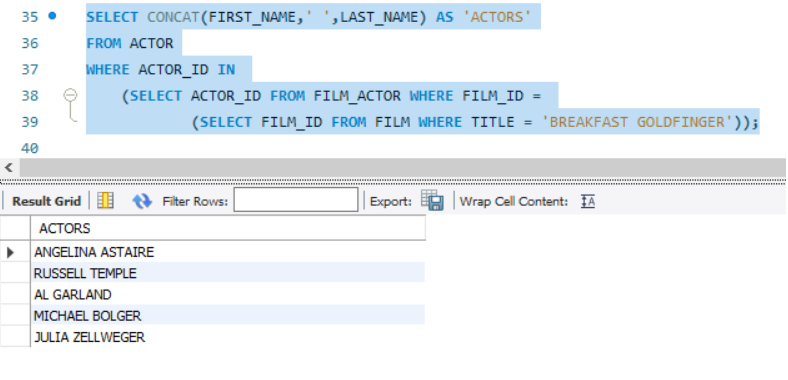
Task: Refresh the result grid data
Action: tap(142, 201)
